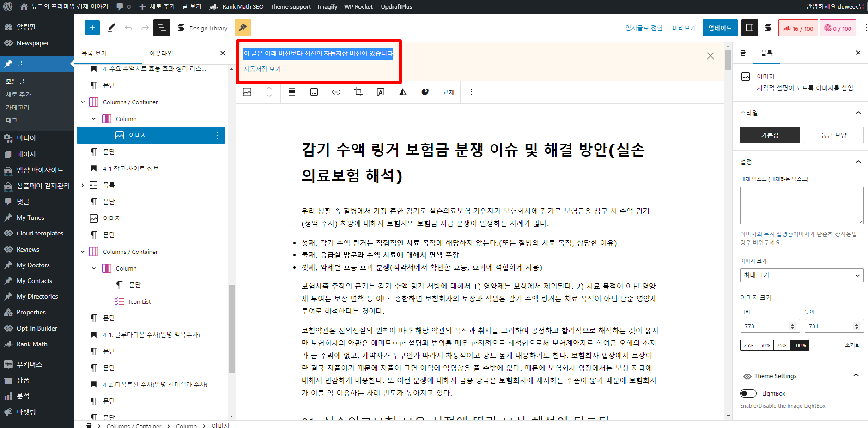Open the comments bubble in admin bar
Screen dimensions: 868x428
pos(123,6)
